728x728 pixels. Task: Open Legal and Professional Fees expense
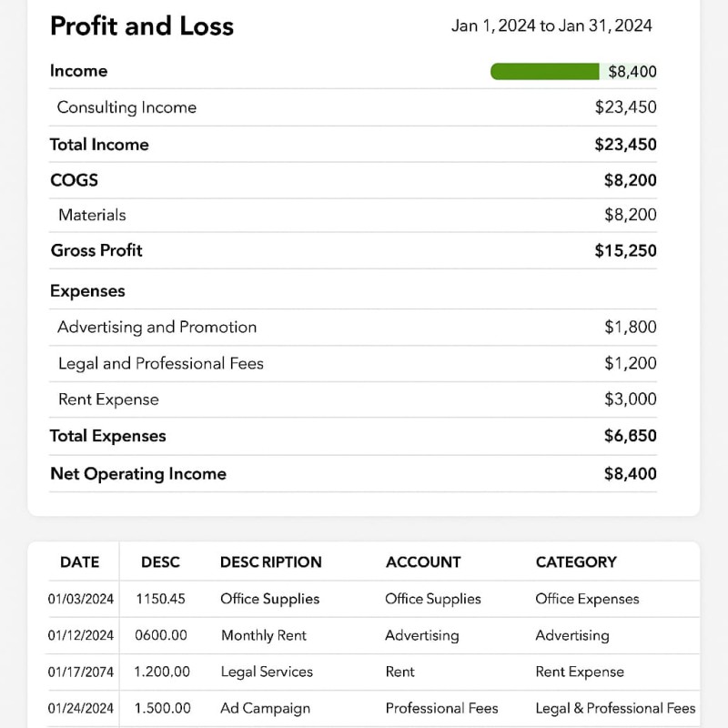click(x=160, y=363)
